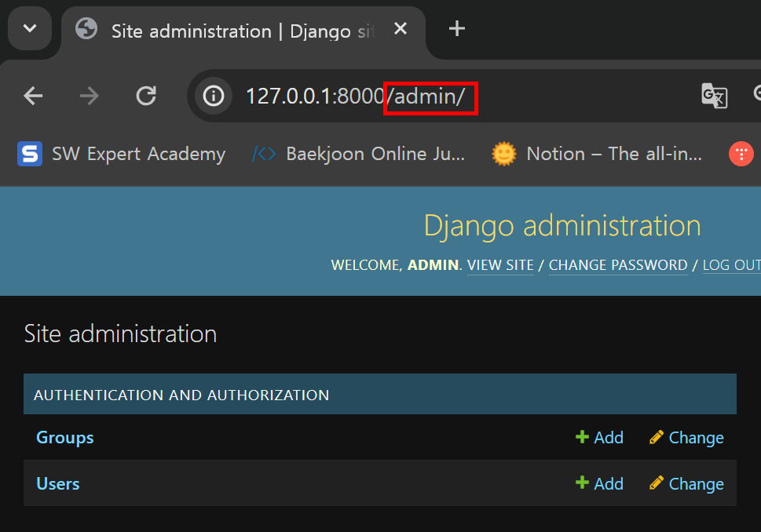
Task: Click the ADMIN username text
Action: pos(433,265)
